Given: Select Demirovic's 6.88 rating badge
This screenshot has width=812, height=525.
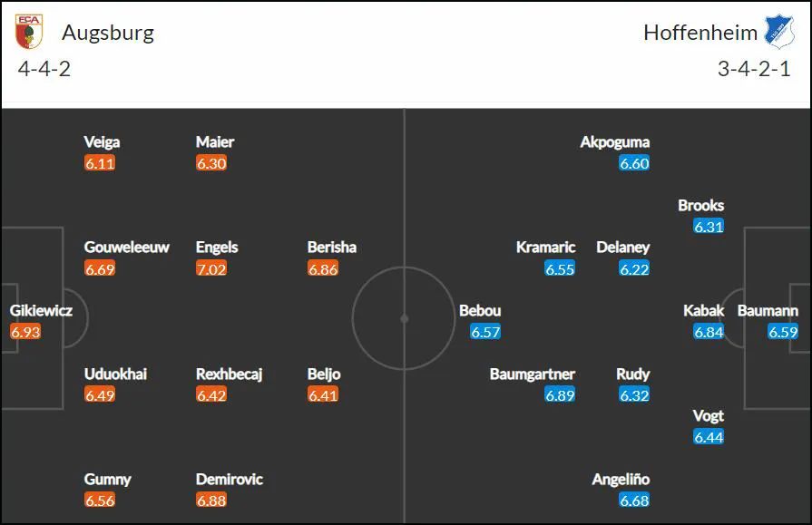Looking at the screenshot, I should (x=211, y=501).
